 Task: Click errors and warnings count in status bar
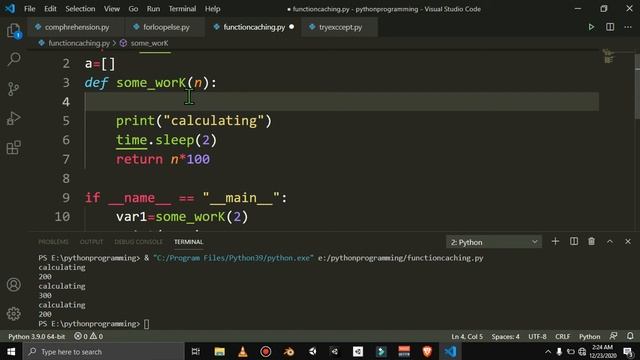click(89, 336)
